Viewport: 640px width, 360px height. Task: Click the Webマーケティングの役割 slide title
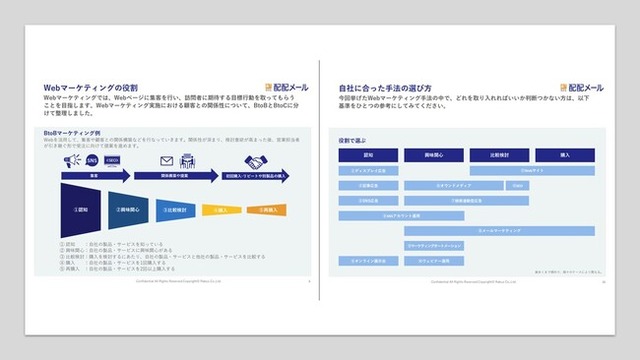coord(91,88)
